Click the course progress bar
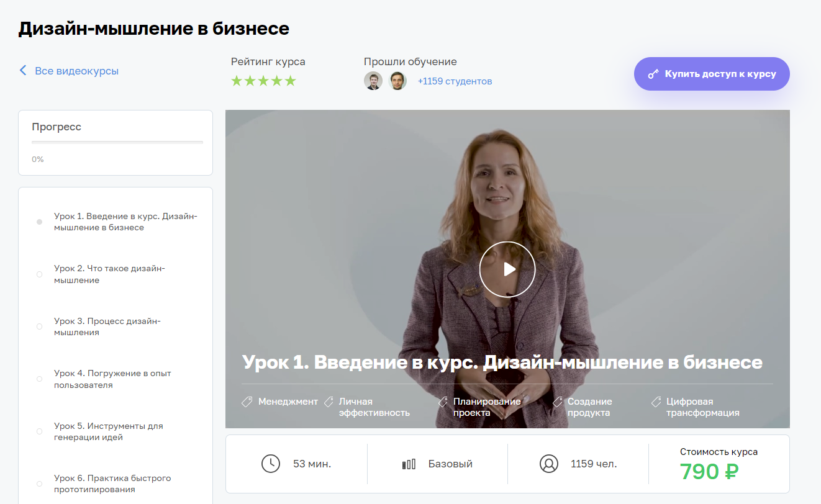 coord(117,143)
